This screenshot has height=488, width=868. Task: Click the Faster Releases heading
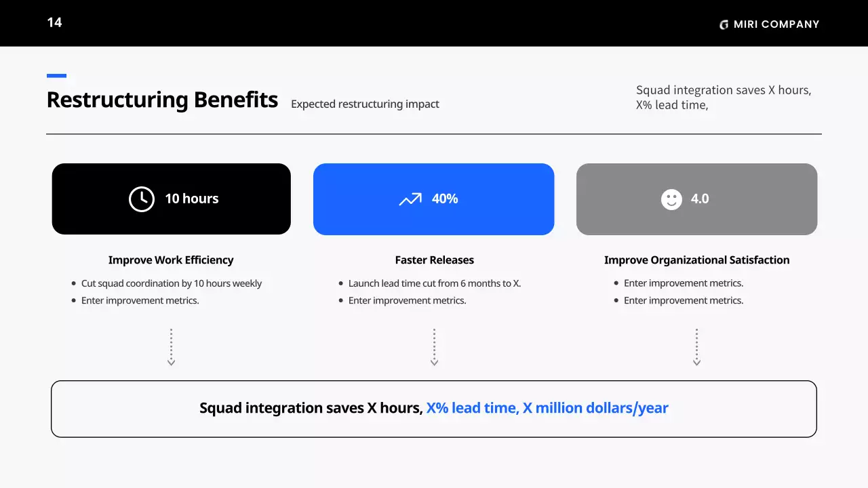[x=434, y=260]
